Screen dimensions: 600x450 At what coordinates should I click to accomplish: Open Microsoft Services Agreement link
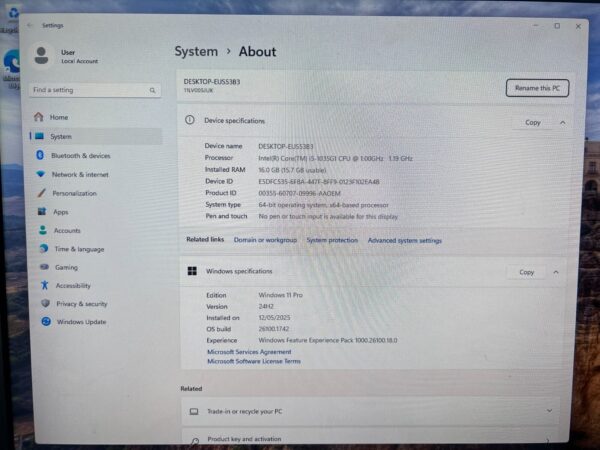coord(249,351)
